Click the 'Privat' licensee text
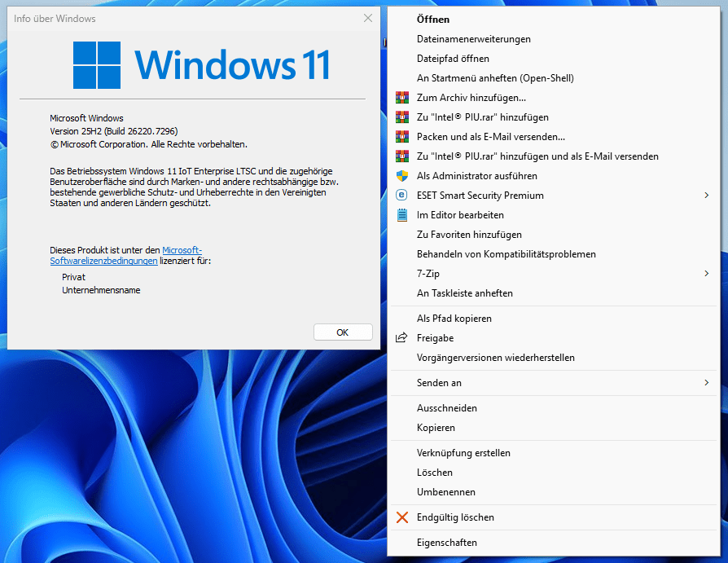Image resolution: width=728 pixels, height=563 pixels. click(x=74, y=277)
